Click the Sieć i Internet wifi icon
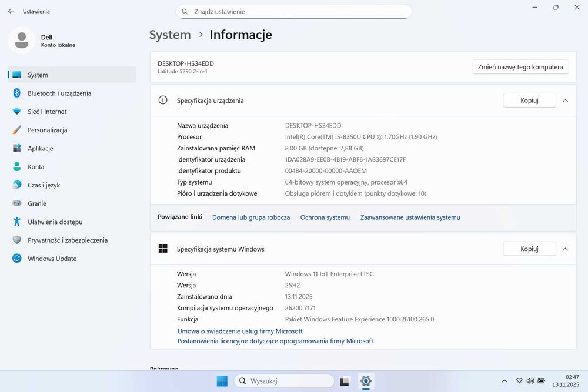588x392 pixels. tap(17, 111)
